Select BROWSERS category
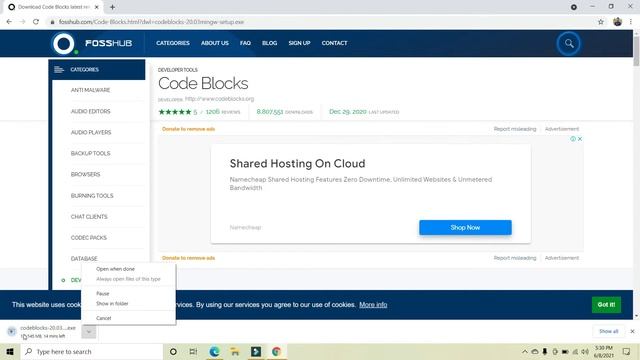This screenshot has height=360, width=640. tap(85, 174)
